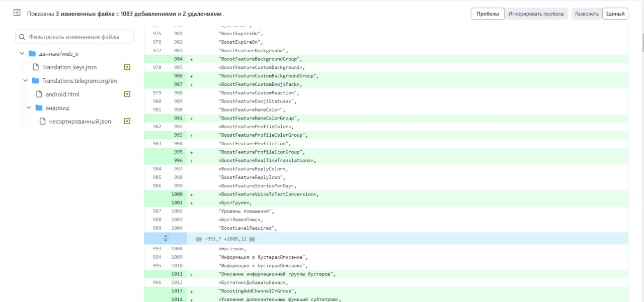Collapse the file tree sidebar panel
644x302 pixels.
click(17, 14)
